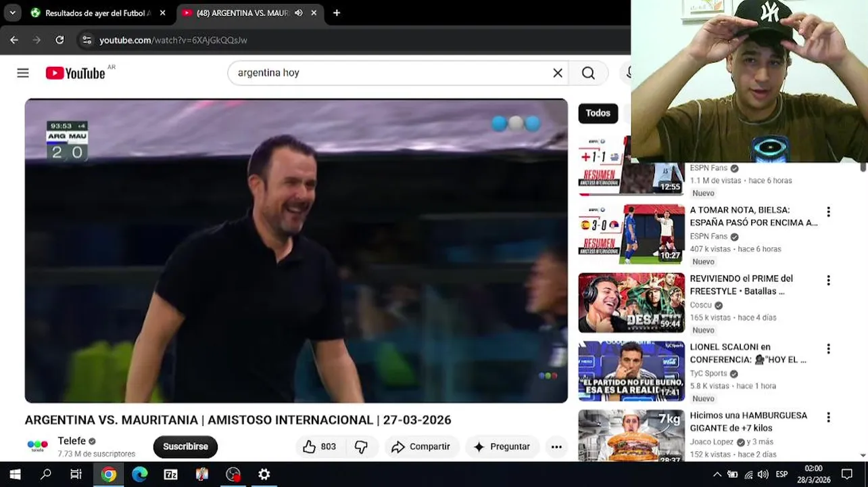Open the España 3-0 RESUMEN thumbnail
The height and width of the screenshot is (487, 868).
(631, 233)
